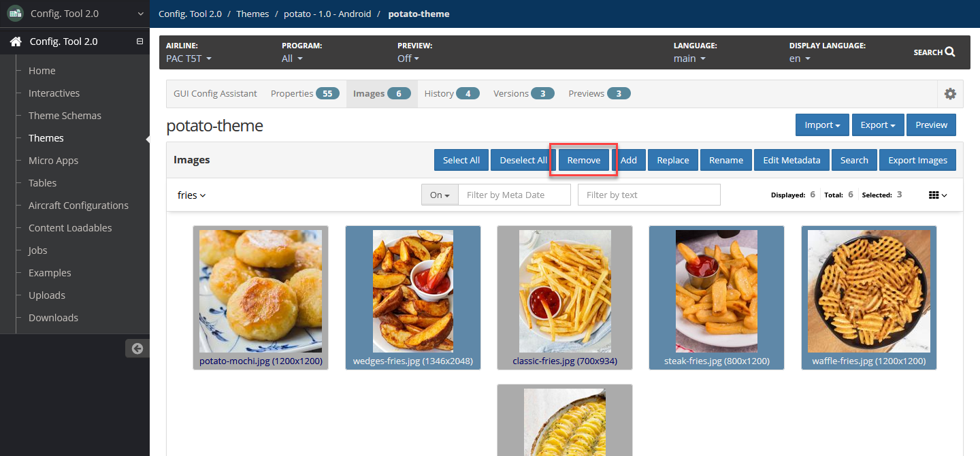
Task: Open the fries folder dropdown
Action: [191, 195]
